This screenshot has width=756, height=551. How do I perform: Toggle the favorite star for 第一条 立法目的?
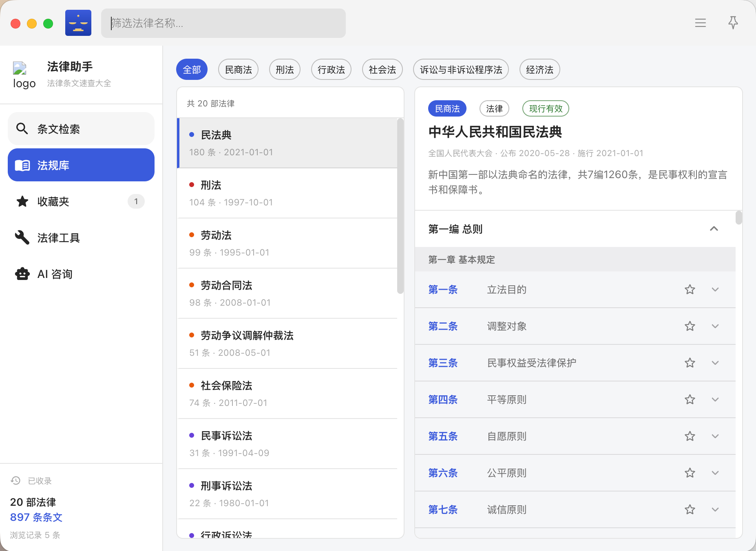690,290
